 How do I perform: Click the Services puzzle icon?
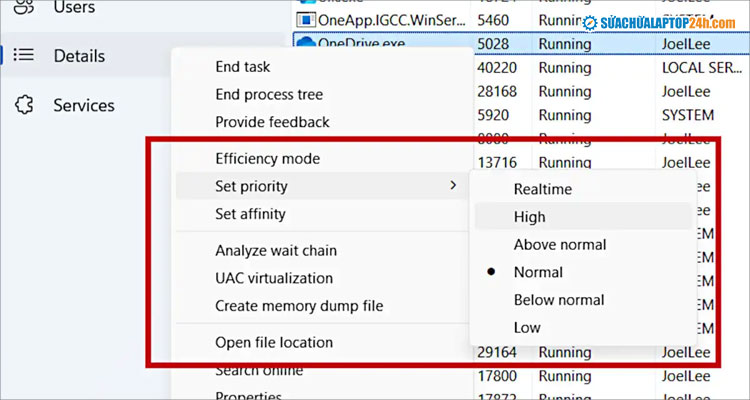25,105
